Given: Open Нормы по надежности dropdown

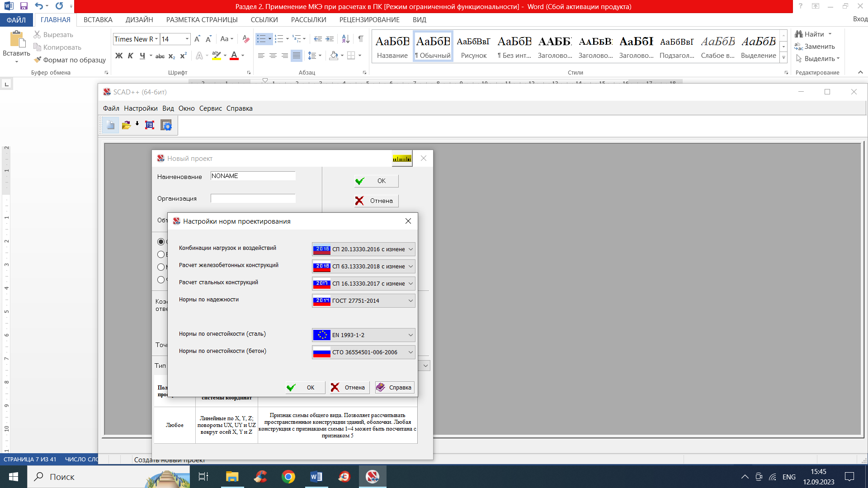Looking at the screenshot, I should 363,300.
